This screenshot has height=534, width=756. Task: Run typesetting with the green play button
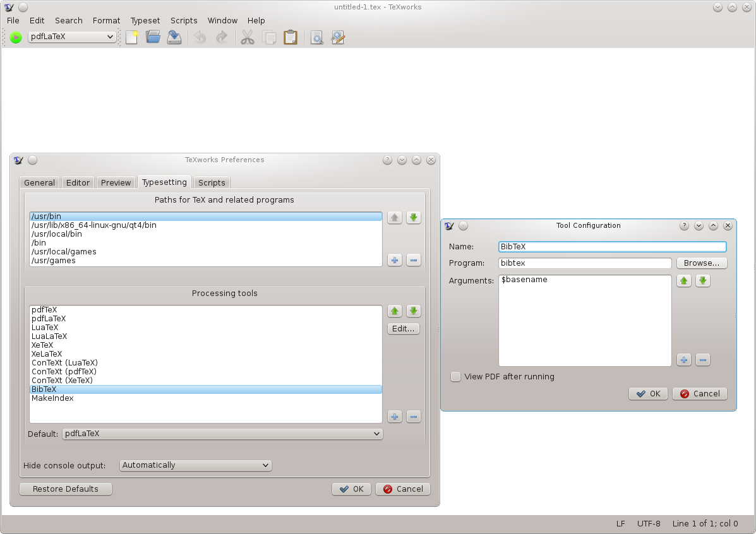[16, 37]
